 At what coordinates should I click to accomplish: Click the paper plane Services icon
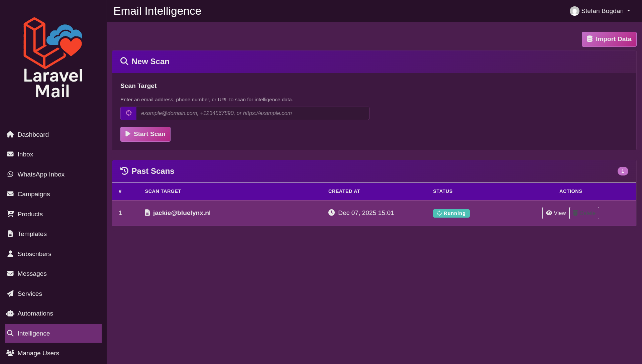click(x=10, y=293)
